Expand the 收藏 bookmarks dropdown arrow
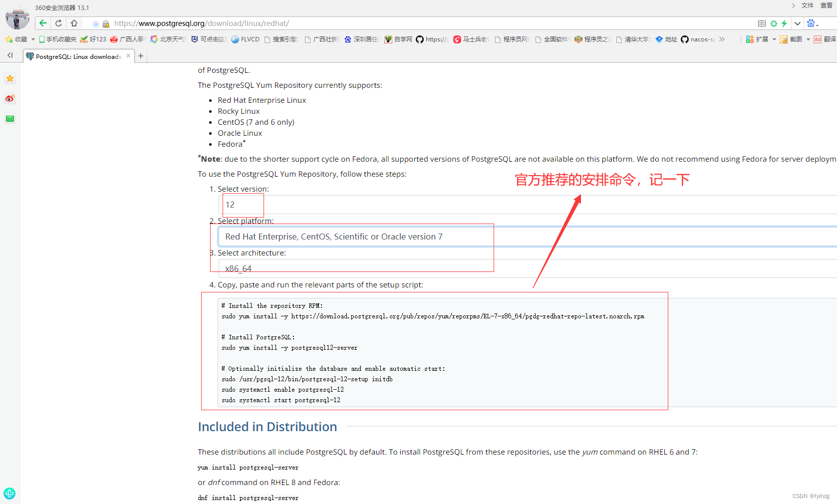 point(33,39)
